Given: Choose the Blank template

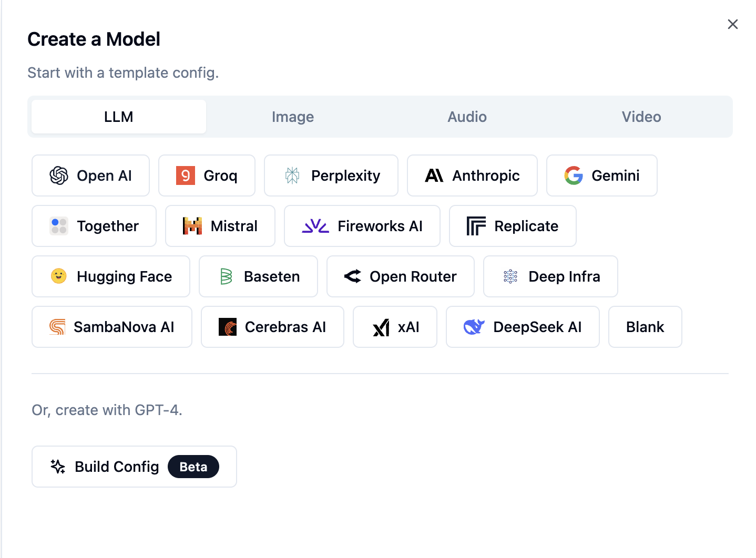Looking at the screenshot, I should tap(645, 327).
